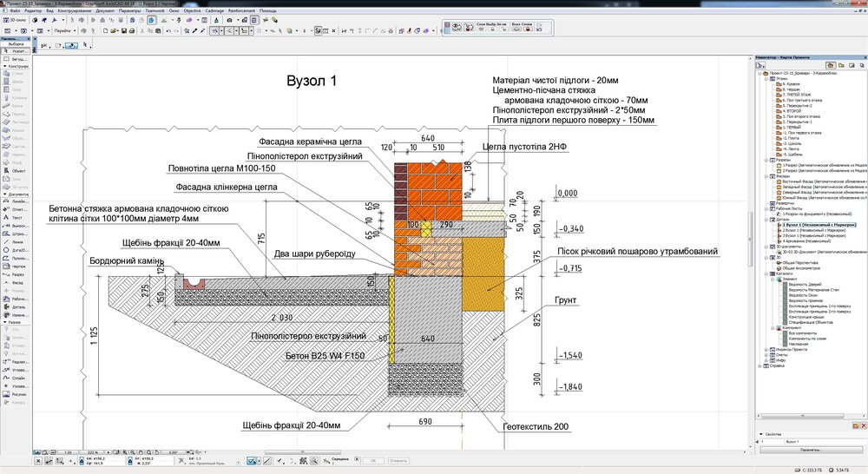The height and width of the screenshot is (474, 868).
Task: Open the Документ menu
Action: pos(104,10)
